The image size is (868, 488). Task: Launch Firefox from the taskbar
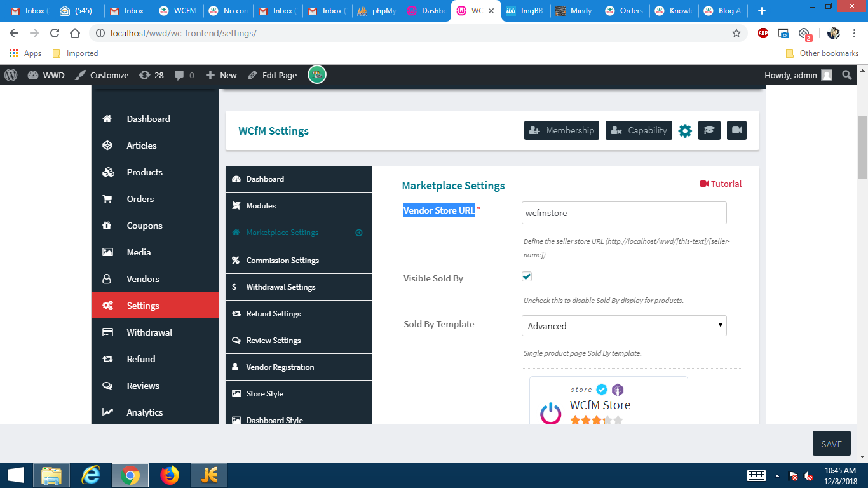click(170, 475)
